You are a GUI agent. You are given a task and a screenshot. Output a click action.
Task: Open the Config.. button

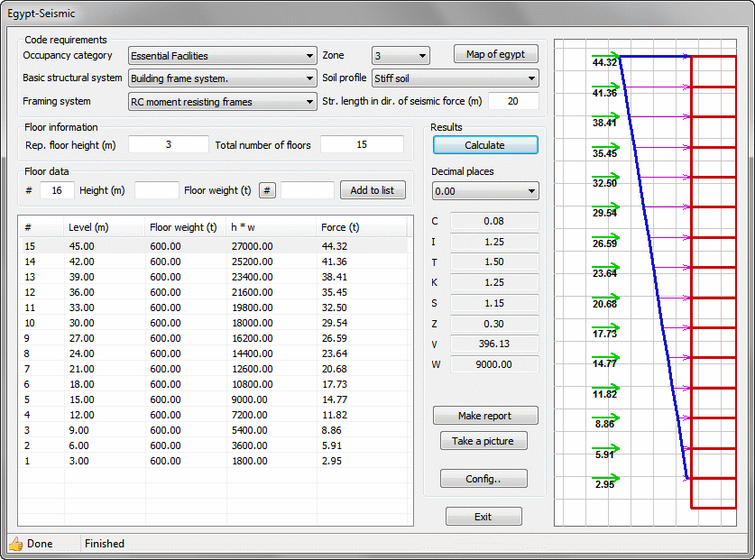(x=483, y=479)
